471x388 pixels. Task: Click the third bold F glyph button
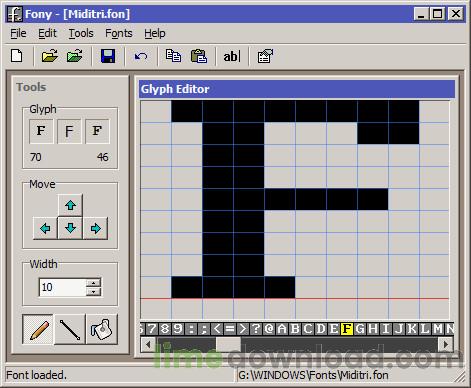point(97,131)
